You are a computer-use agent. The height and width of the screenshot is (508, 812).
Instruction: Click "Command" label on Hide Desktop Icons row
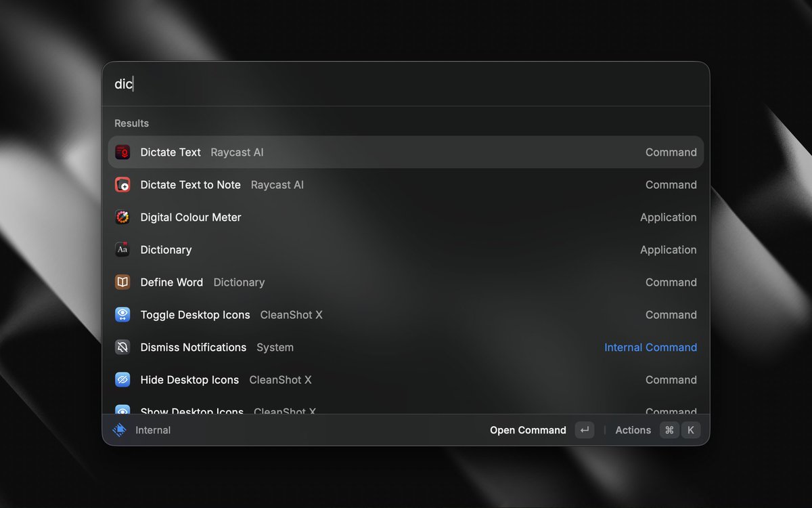tap(671, 380)
